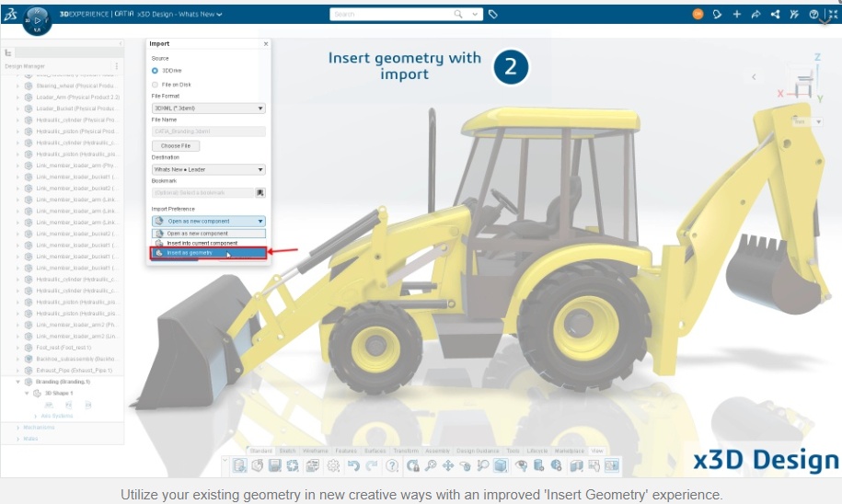Screen dimensions: 842x504
Task: Click the tag icon beside search
Action: point(493,15)
